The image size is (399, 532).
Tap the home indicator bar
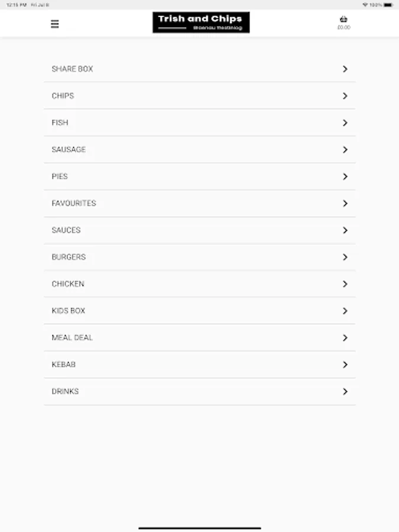click(200, 528)
